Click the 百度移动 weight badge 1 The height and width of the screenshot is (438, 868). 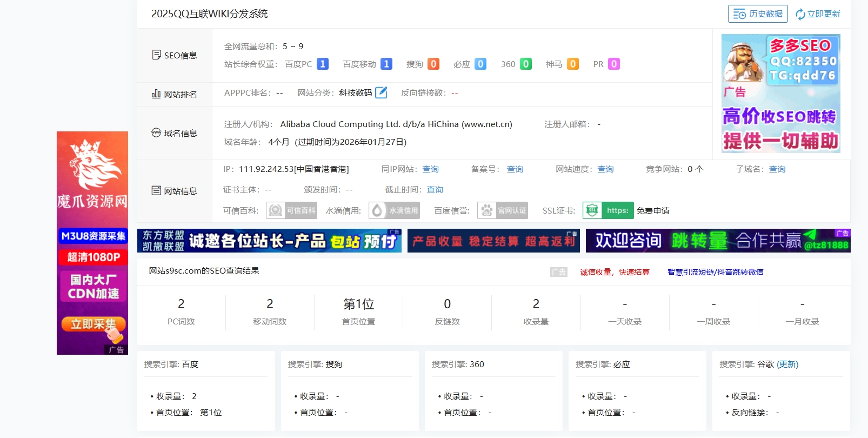click(x=386, y=64)
